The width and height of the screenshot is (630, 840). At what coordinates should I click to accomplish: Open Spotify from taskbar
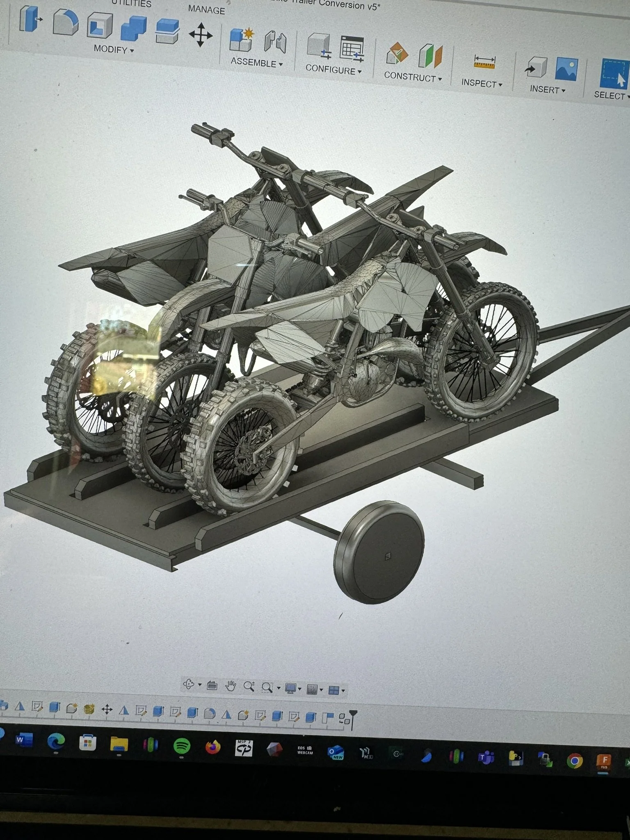[181, 746]
